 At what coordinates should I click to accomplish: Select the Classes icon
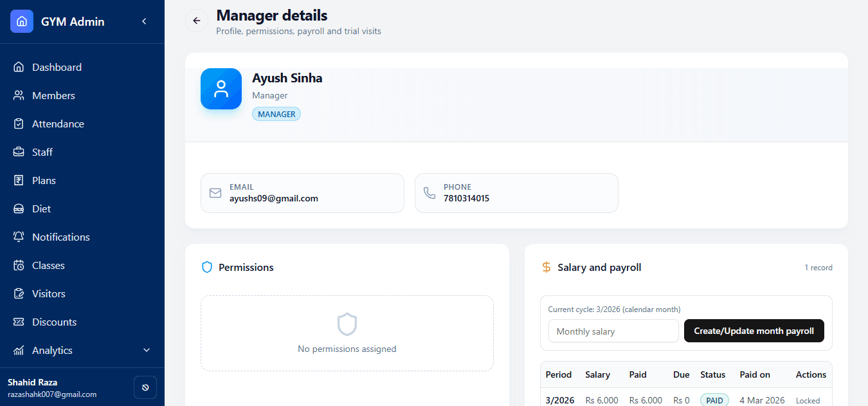[20, 265]
